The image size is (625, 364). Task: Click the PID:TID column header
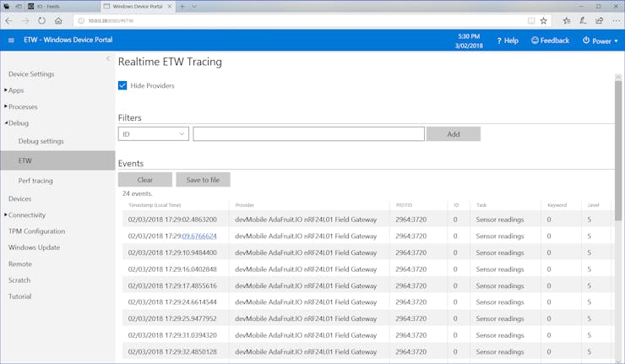tap(405, 205)
